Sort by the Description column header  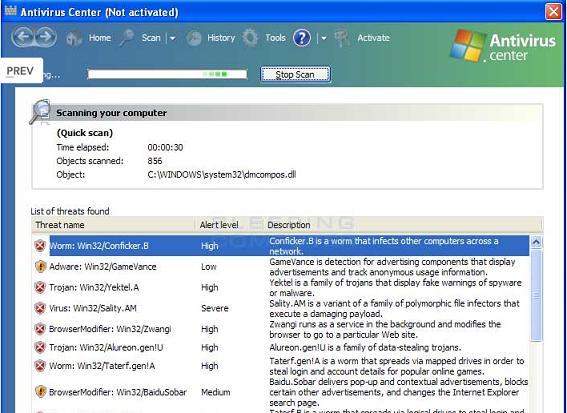point(402,225)
